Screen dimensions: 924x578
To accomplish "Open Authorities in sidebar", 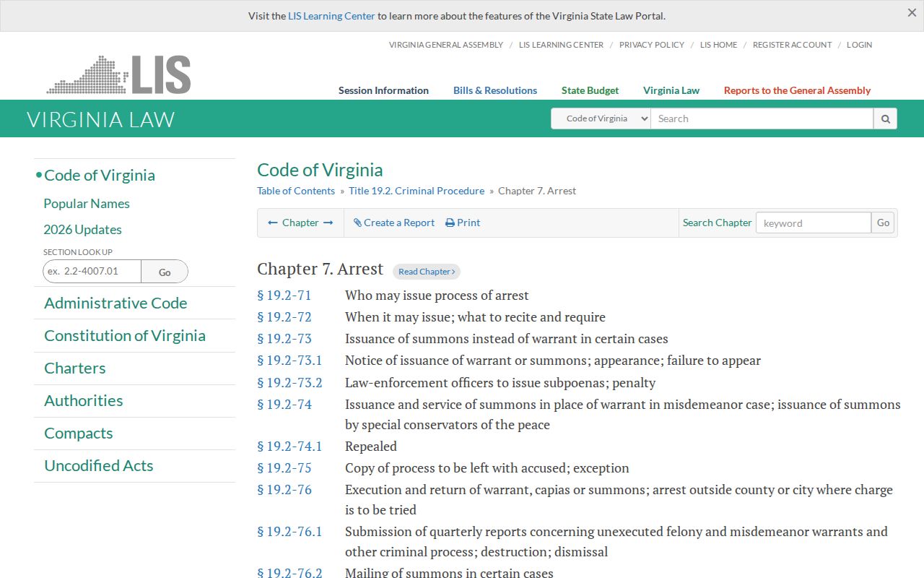I will coord(84,401).
